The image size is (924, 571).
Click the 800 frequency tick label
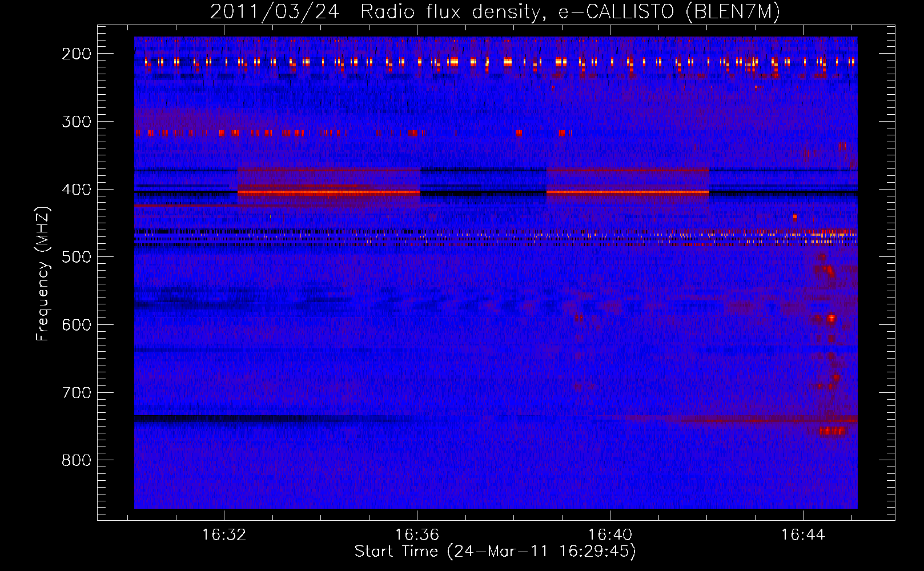(77, 460)
